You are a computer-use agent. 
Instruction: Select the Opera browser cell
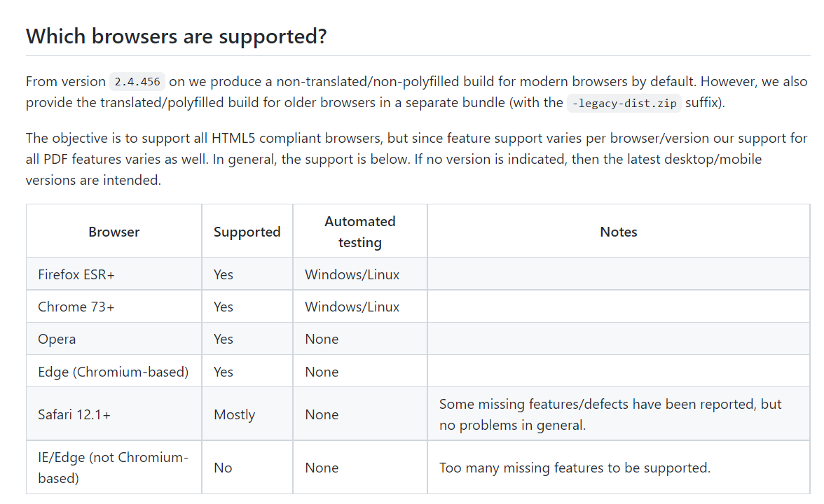[x=57, y=339]
